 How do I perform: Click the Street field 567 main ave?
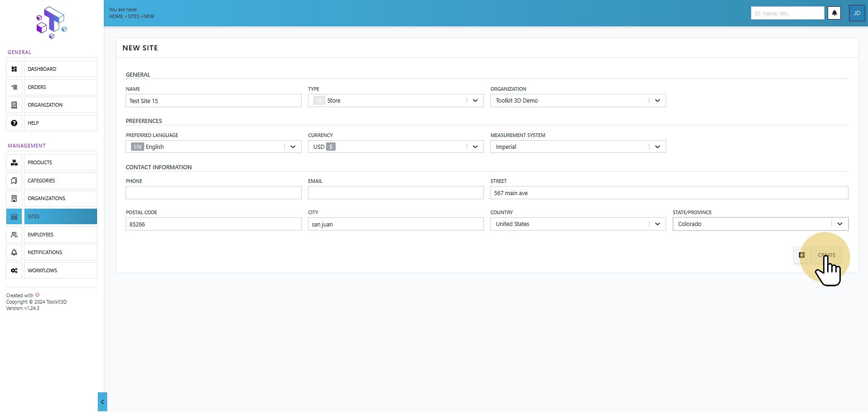click(x=669, y=193)
